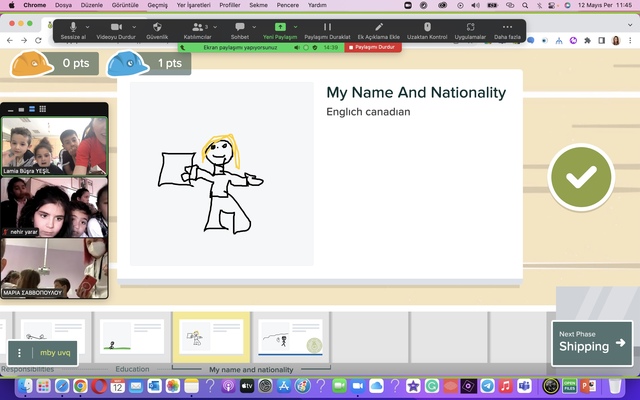The width and height of the screenshot is (640, 400).
Task: Click the red Paylaşımı Durdur button
Action: point(372,46)
